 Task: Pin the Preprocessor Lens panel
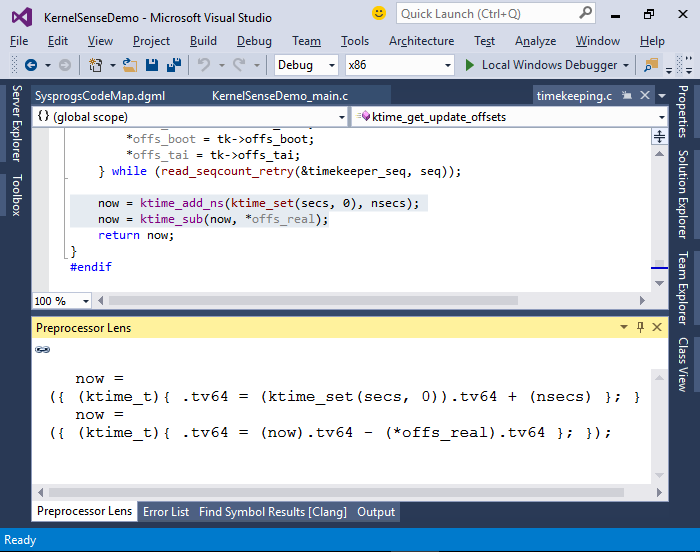coord(640,327)
